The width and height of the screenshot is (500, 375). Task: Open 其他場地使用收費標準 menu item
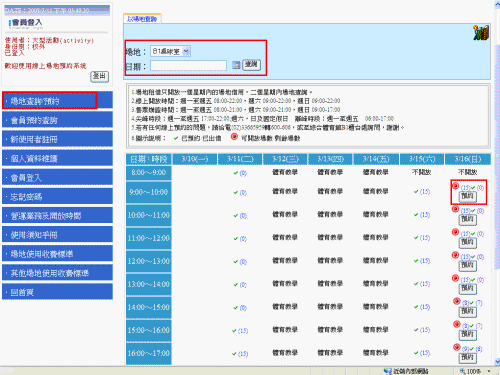[x=57, y=273]
